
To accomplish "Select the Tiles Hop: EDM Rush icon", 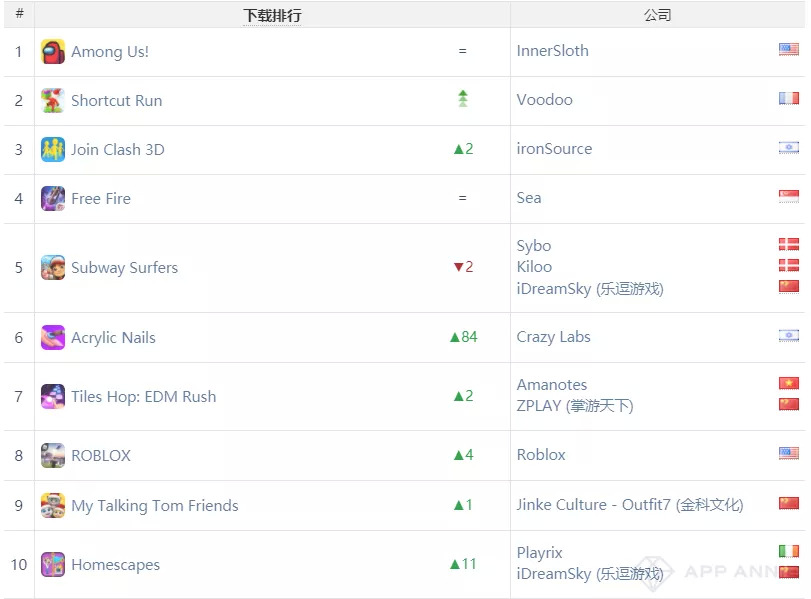I will (53, 397).
